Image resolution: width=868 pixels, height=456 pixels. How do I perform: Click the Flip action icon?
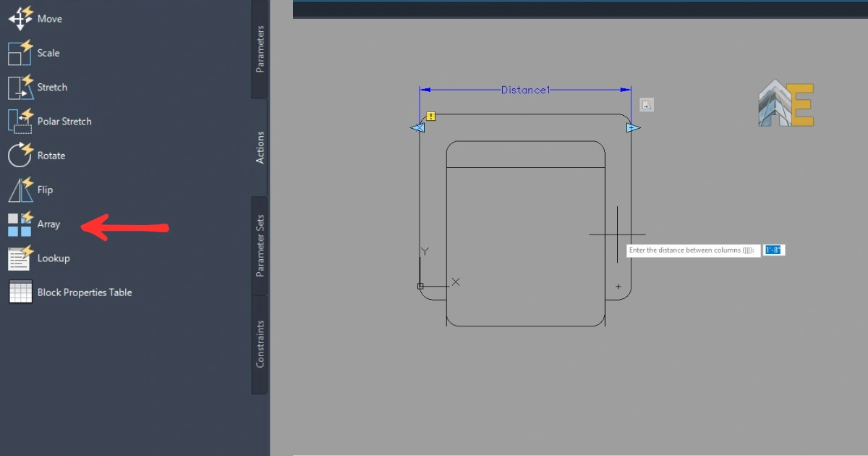(x=20, y=190)
